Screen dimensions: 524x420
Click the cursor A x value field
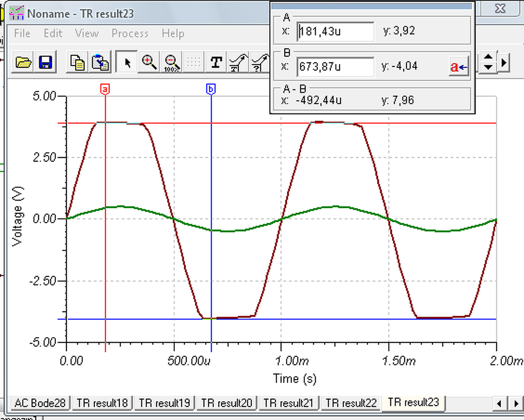[x=335, y=31]
